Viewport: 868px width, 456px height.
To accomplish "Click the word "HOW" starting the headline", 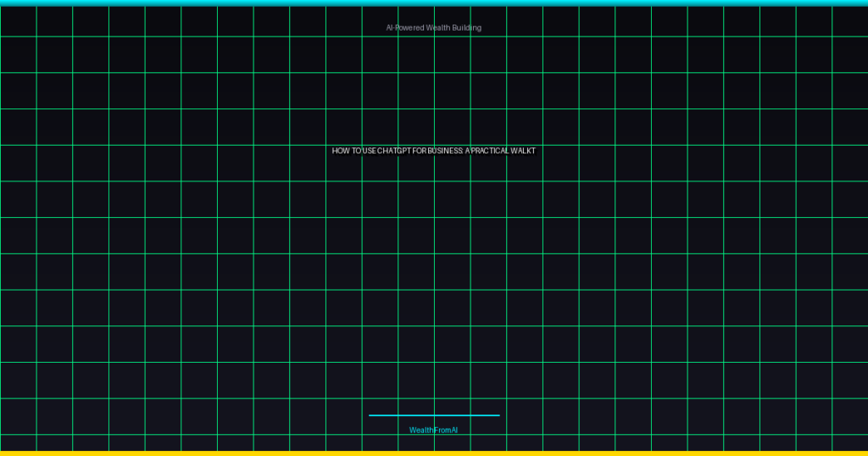I will (340, 151).
